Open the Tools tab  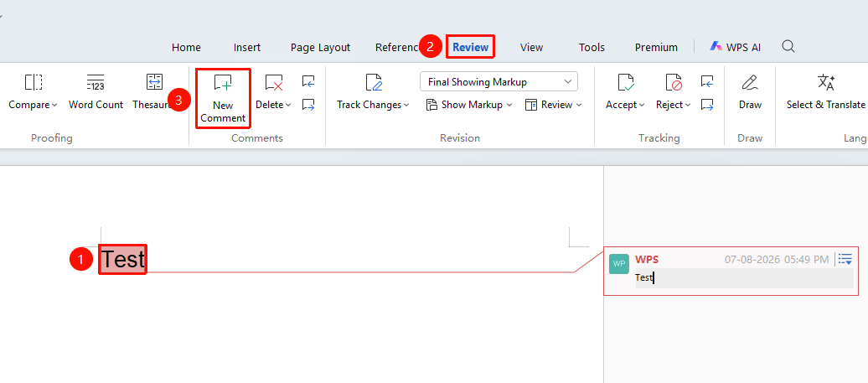(x=592, y=47)
